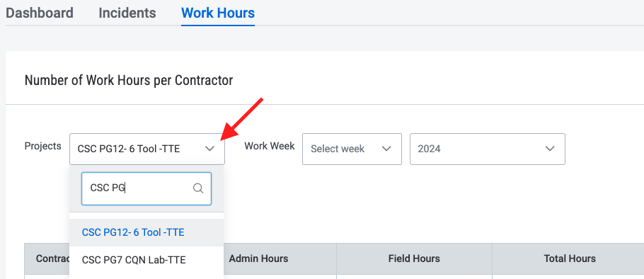Click the Admin Hours column header

coord(259,258)
